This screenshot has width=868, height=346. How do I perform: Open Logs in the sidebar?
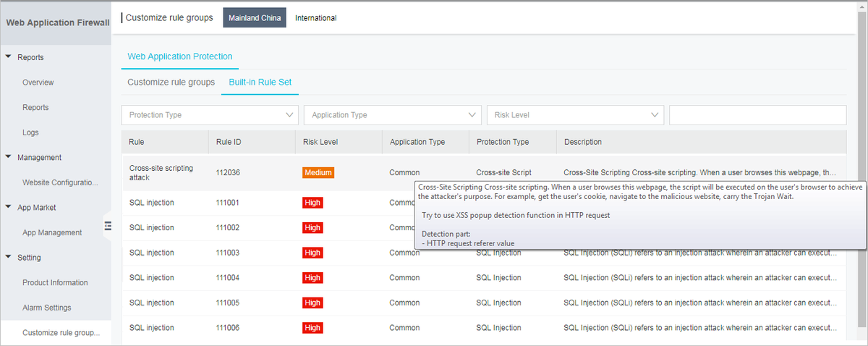coord(30,132)
